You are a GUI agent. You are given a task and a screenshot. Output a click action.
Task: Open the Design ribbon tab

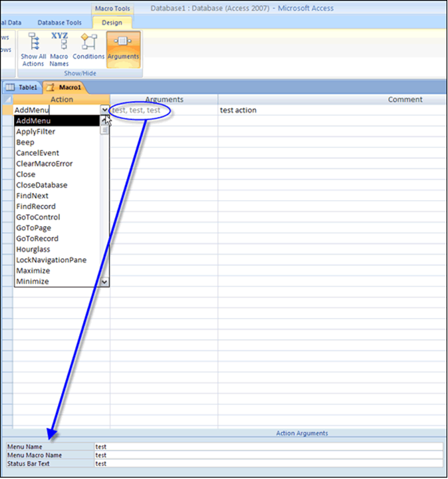pyautogui.click(x=112, y=23)
